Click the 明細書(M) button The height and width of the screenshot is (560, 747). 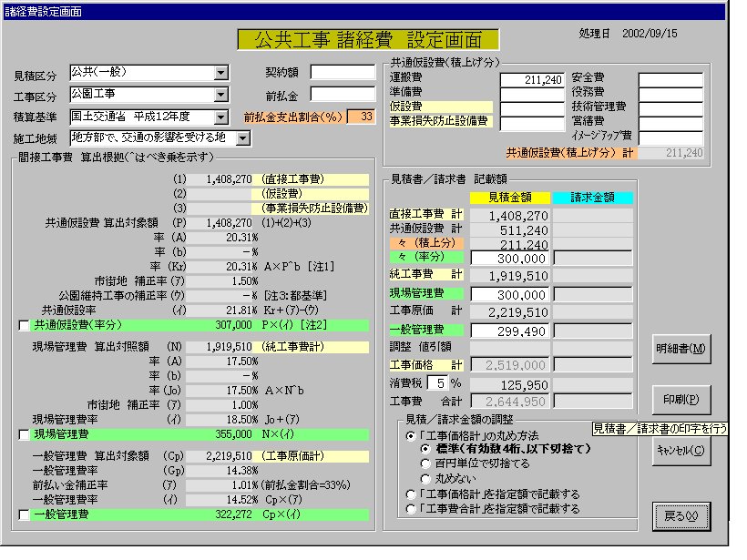[681, 349]
